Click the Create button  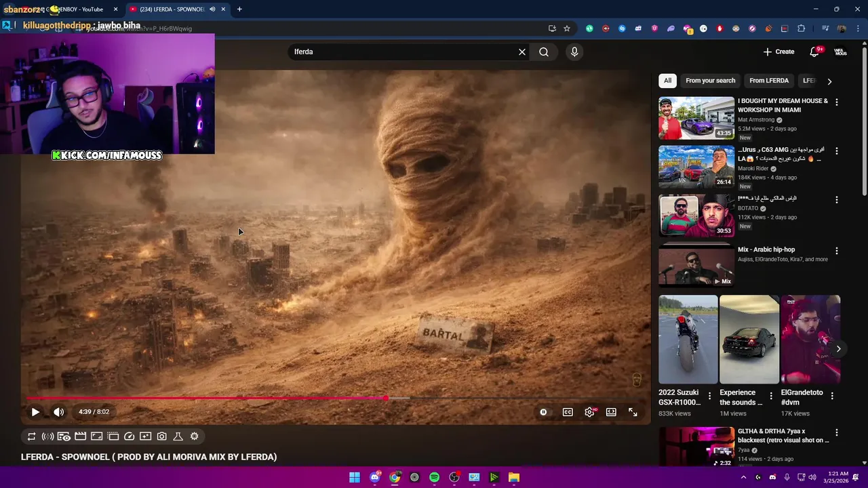(x=778, y=52)
